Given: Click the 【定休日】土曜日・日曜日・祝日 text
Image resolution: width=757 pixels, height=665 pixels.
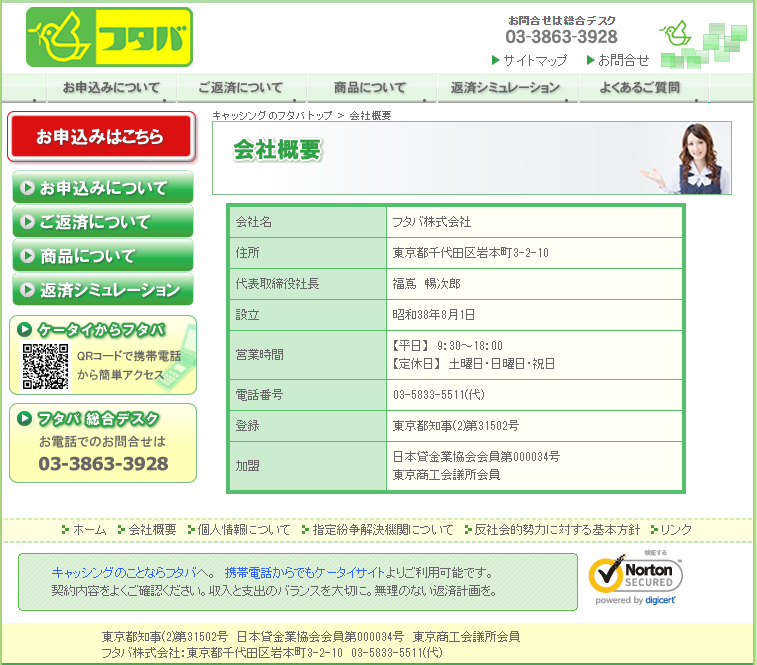Looking at the screenshot, I should (473, 364).
